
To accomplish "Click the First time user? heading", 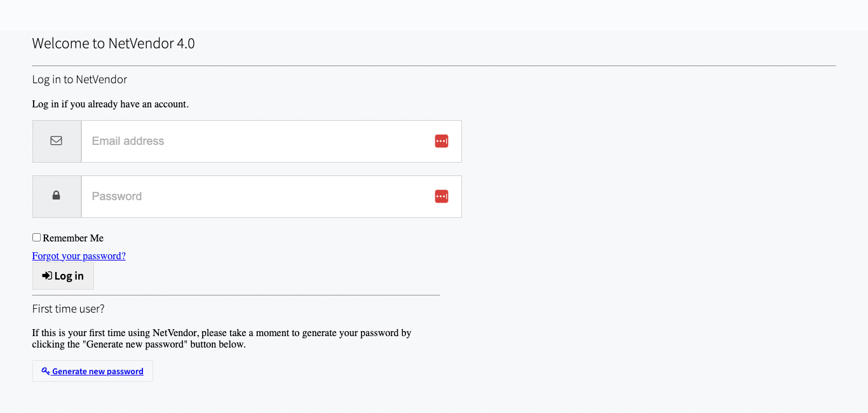I will pyautogui.click(x=68, y=309).
